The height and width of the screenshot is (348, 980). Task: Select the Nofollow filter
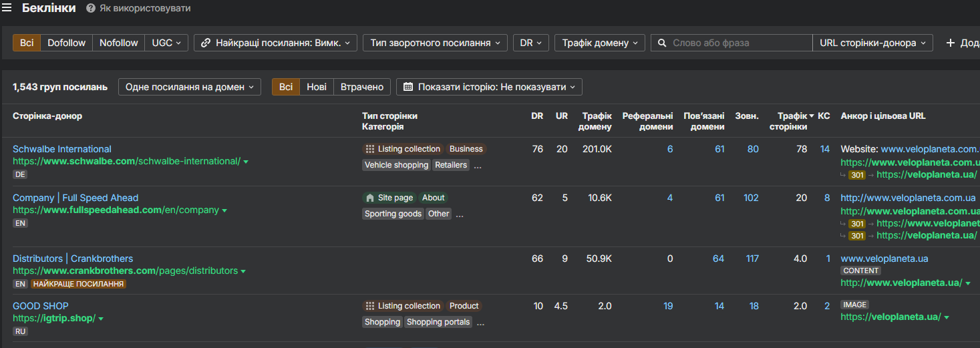pyautogui.click(x=119, y=43)
